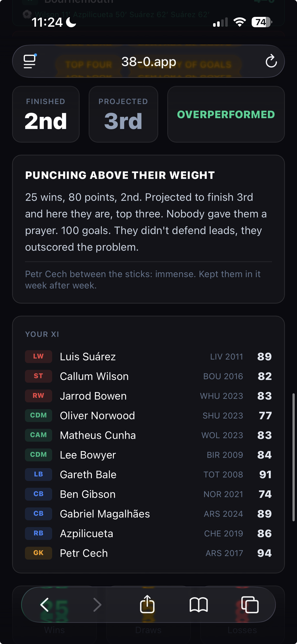Image resolution: width=297 pixels, height=644 pixels.
Task: Click the page scrollbar on the right edge
Action: click(x=293, y=457)
